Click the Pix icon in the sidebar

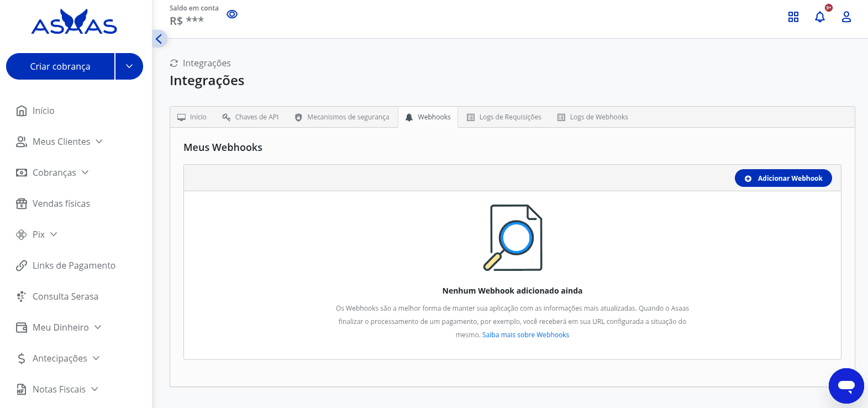coord(22,234)
